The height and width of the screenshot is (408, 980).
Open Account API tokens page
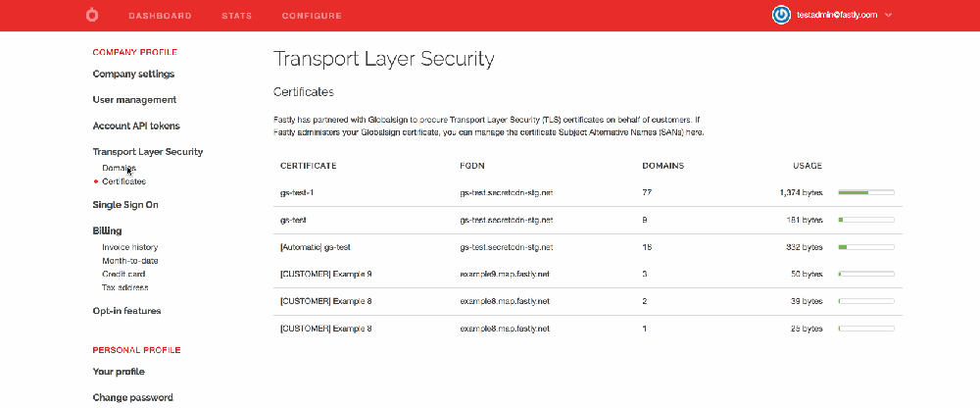(136, 126)
